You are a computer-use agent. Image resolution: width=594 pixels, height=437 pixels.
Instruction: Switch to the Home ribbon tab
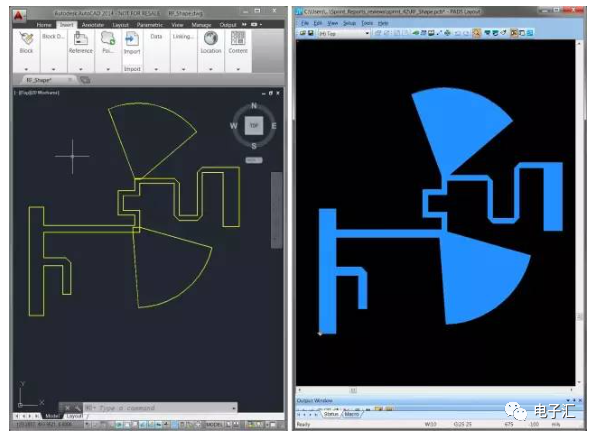[x=44, y=25]
